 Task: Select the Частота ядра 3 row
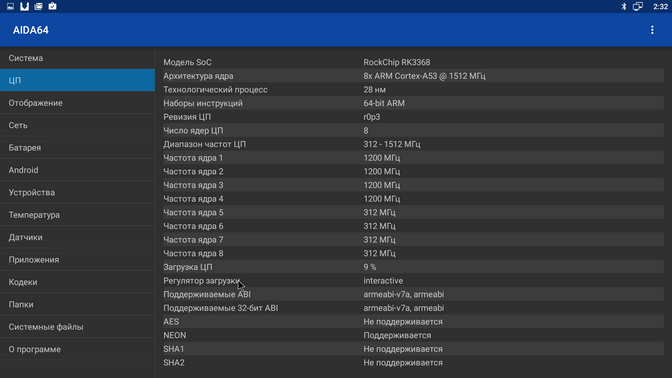[413, 185]
